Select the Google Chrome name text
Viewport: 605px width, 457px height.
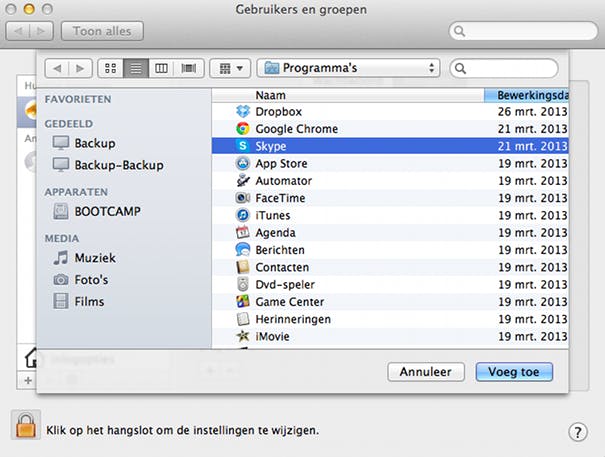coord(297,129)
